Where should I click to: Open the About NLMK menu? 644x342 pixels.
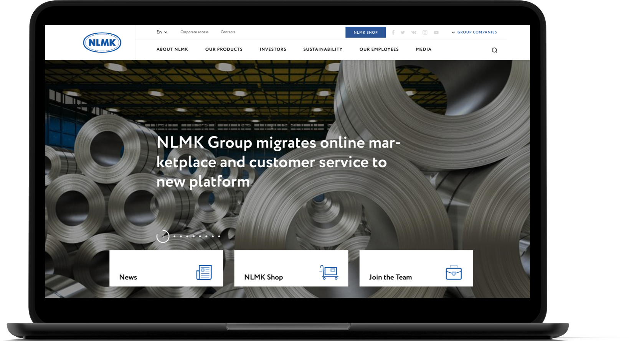172,49
